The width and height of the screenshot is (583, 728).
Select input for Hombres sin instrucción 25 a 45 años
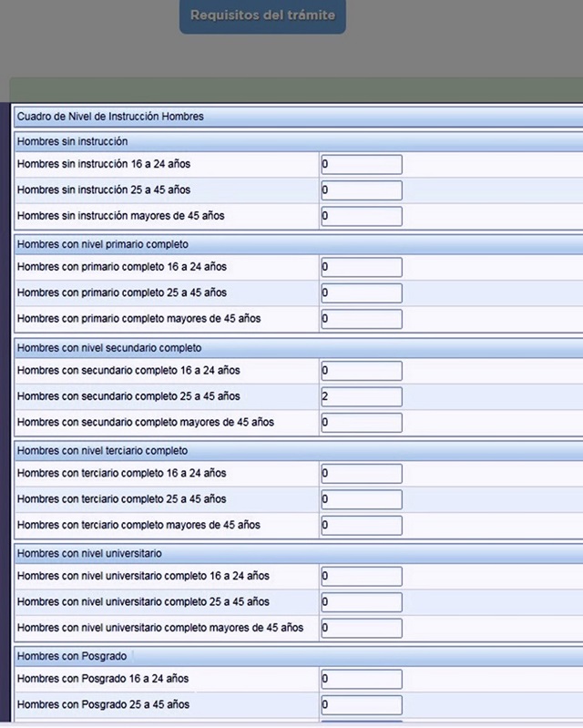click(361, 190)
